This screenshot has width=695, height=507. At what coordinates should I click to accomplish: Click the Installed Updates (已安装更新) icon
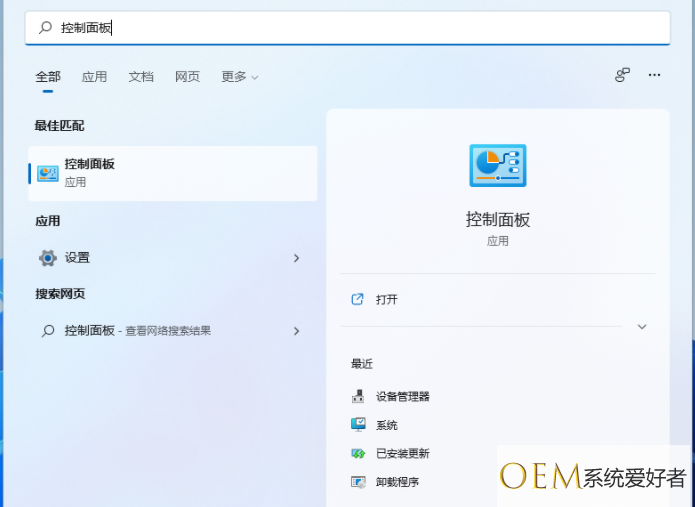[358, 453]
